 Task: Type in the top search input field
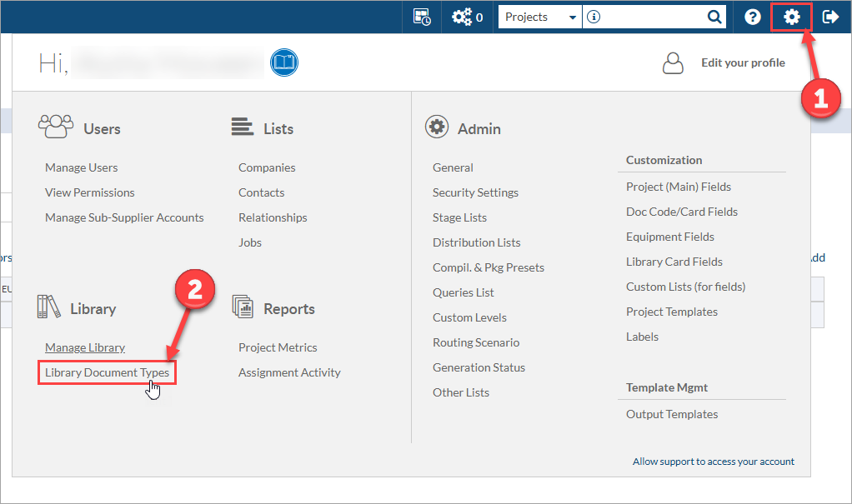point(650,17)
